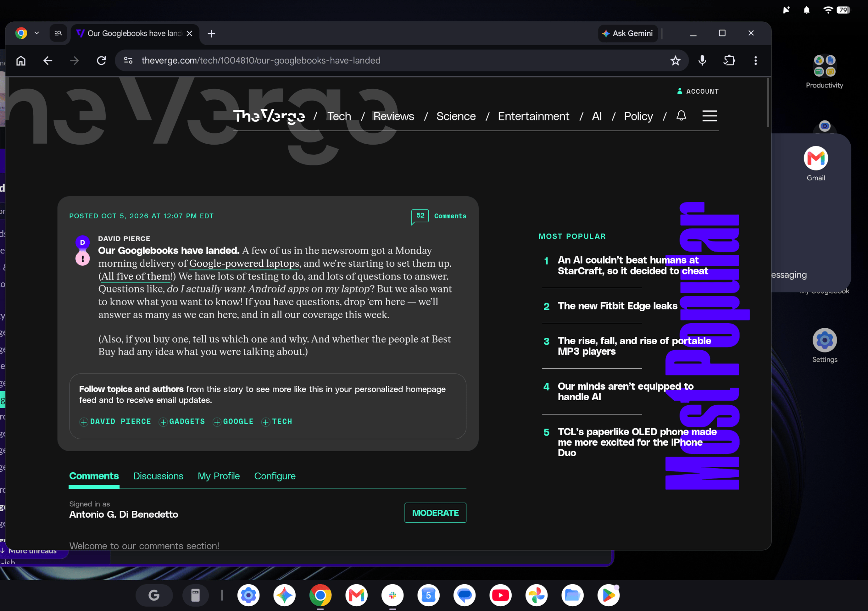Viewport: 868px width, 611px height.
Task: Open the Google-powered laptops link
Action: [244, 263]
